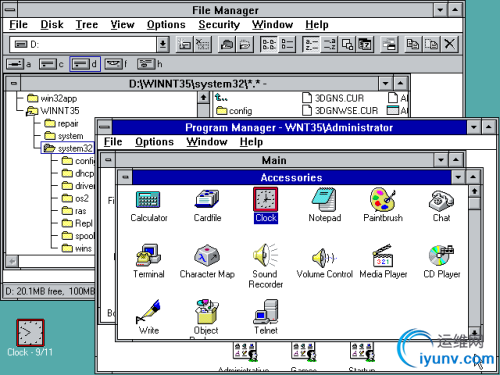Click the Connect Network Drive toolbar icon
Screen dimensions: 500x375
coord(184,44)
